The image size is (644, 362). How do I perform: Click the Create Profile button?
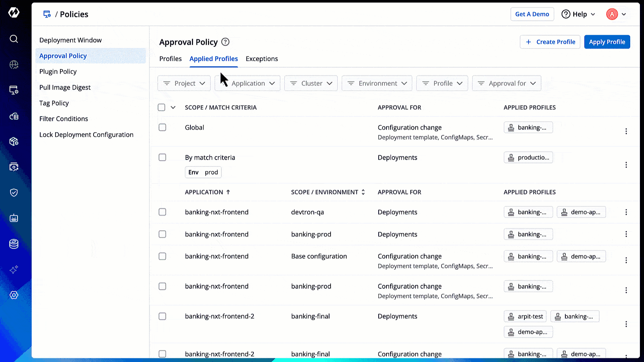(550, 42)
